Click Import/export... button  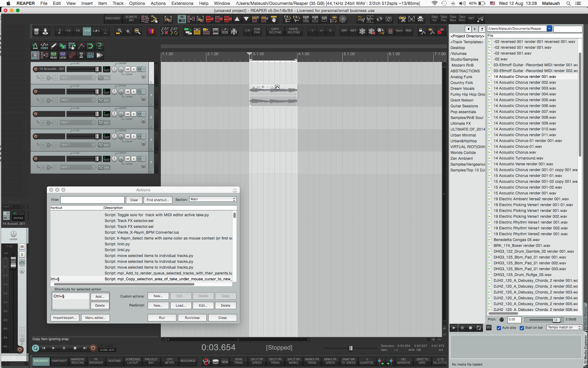[x=65, y=318]
